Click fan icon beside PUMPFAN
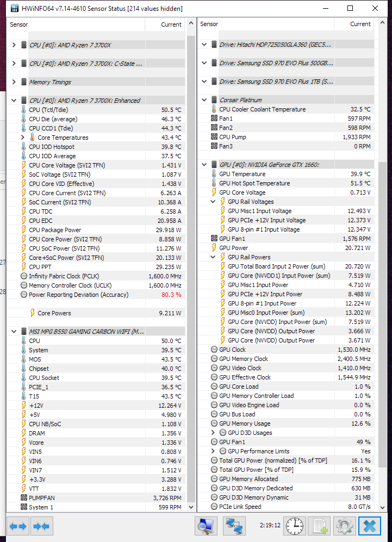 [x=24, y=498]
